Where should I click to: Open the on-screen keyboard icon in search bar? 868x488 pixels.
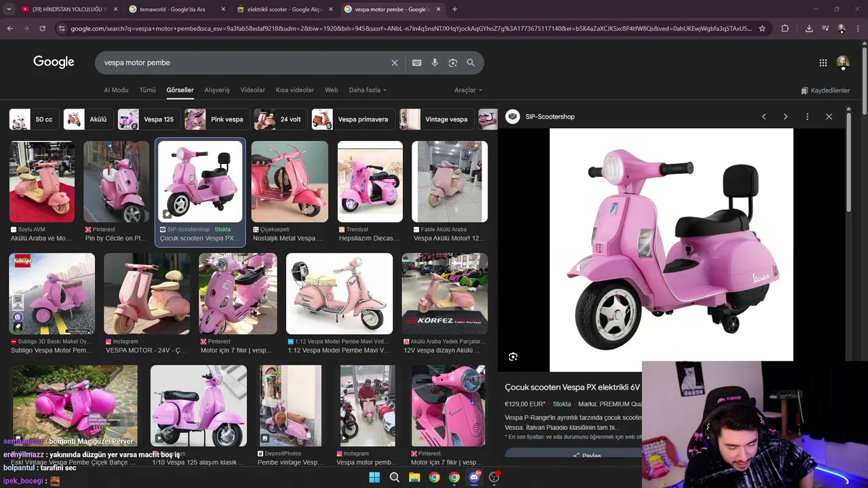coord(417,62)
